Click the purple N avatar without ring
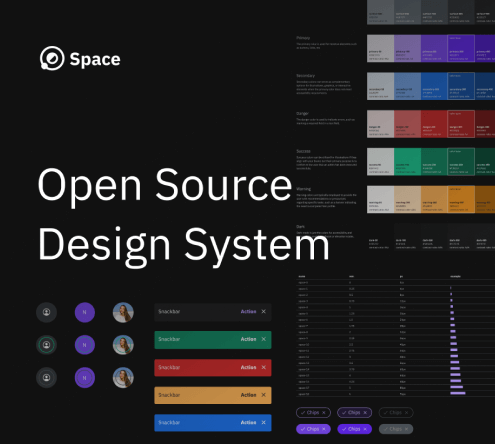The image size is (495, 444). coord(85,312)
